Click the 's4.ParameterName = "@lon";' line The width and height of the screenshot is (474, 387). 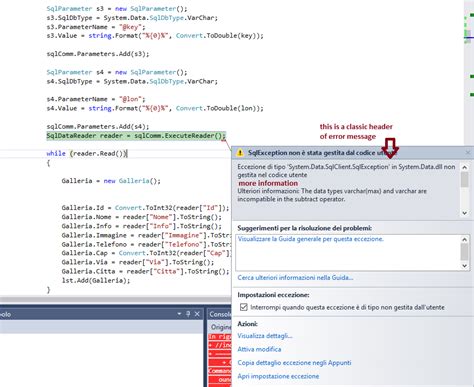coord(96,99)
